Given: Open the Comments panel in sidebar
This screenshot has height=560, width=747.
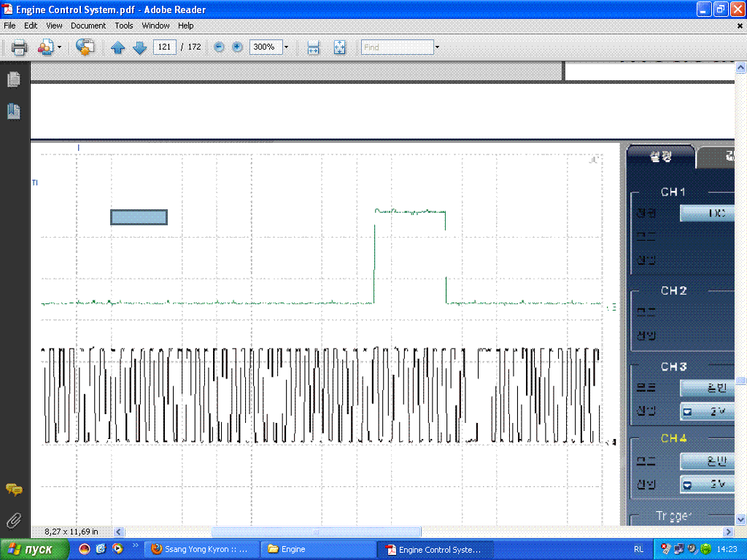Looking at the screenshot, I should [14, 490].
